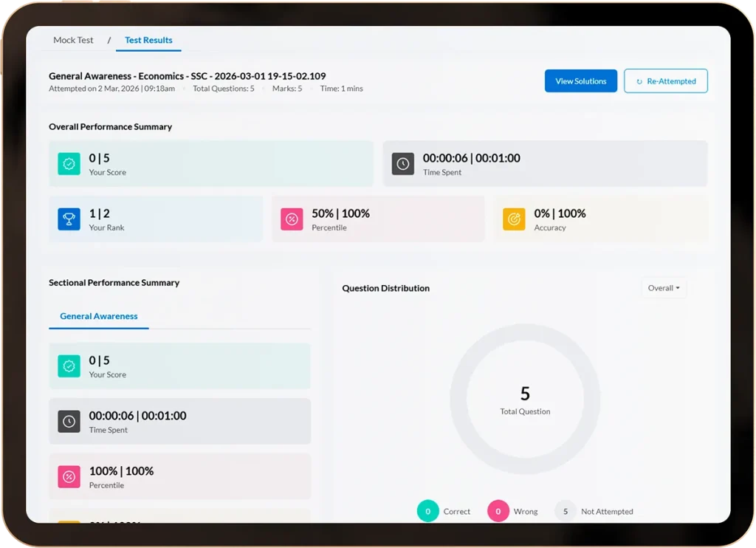Toggle the grey Not Attempted legend badge
This screenshot has width=756, height=548.
[x=566, y=511]
